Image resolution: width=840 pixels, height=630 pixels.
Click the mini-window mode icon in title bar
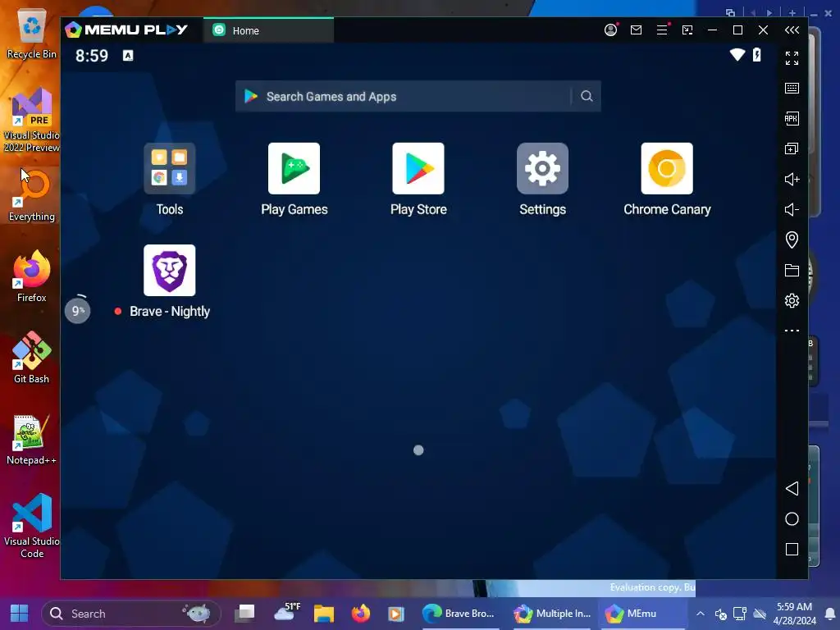tap(687, 30)
